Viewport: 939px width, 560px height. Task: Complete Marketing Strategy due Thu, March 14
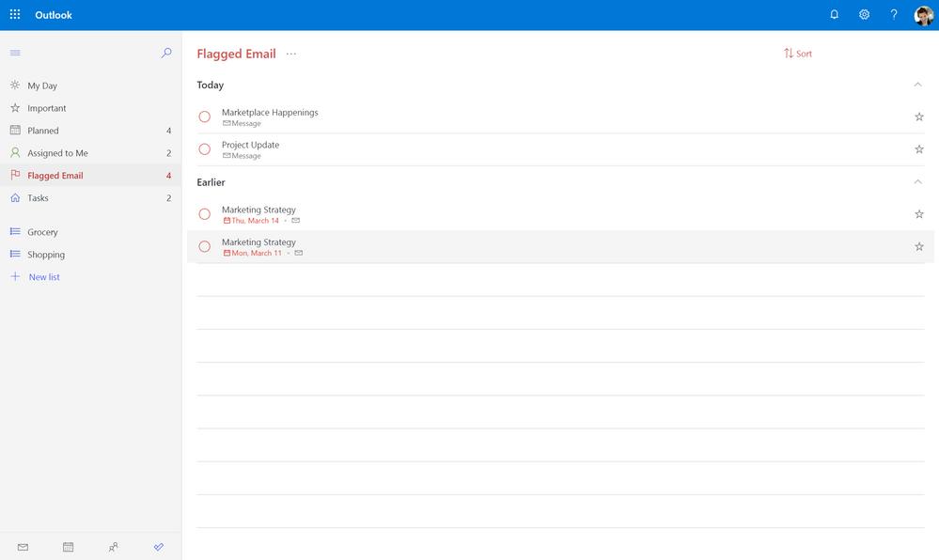(x=205, y=214)
